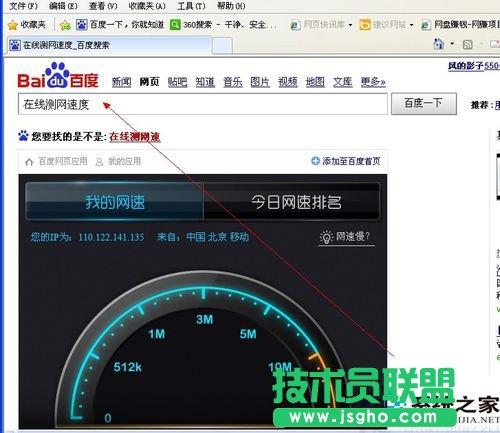Click the 网速慢? lightbulb tip link
This screenshot has width=500, height=433.
(346, 237)
